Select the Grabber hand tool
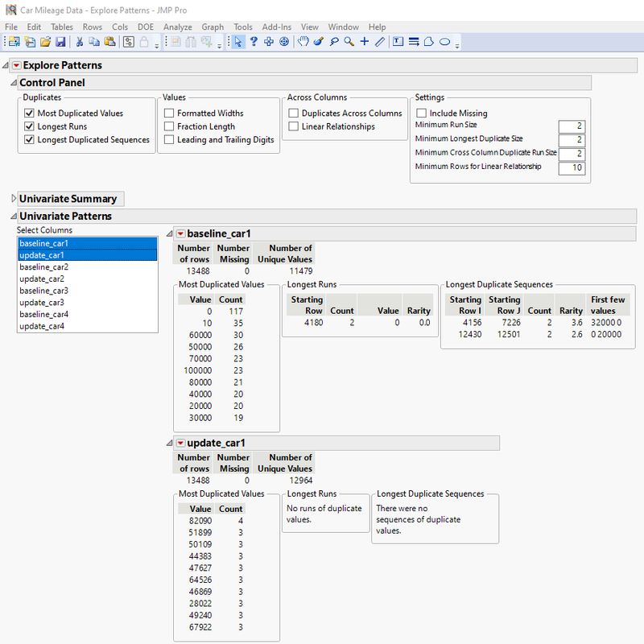 click(x=303, y=42)
